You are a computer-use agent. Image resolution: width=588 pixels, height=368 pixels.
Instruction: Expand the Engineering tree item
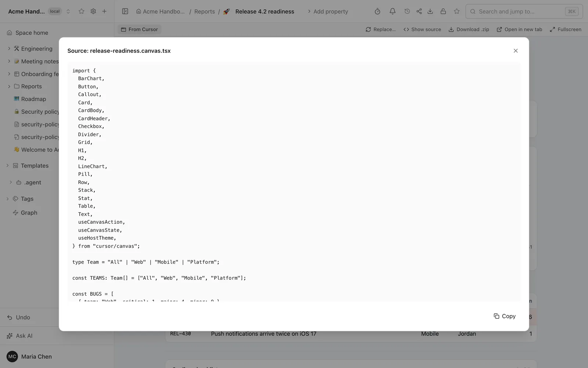click(x=9, y=49)
